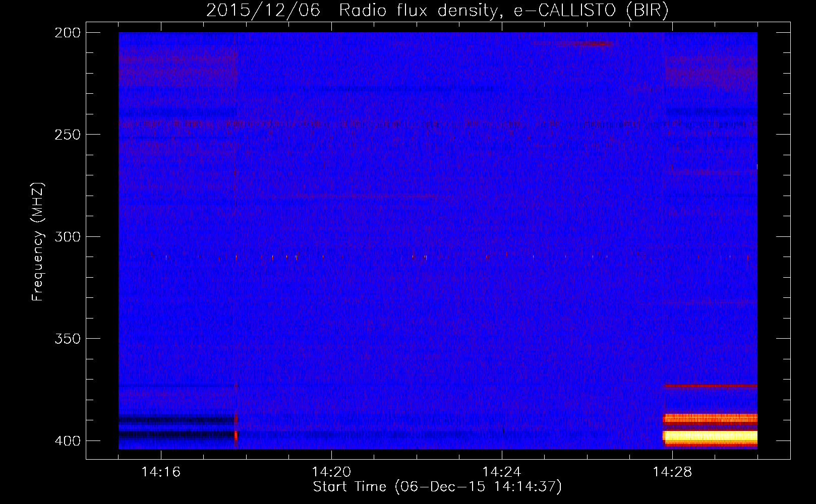
Task: Click the bright yellow burst near 400 MHz
Action: point(710,437)
